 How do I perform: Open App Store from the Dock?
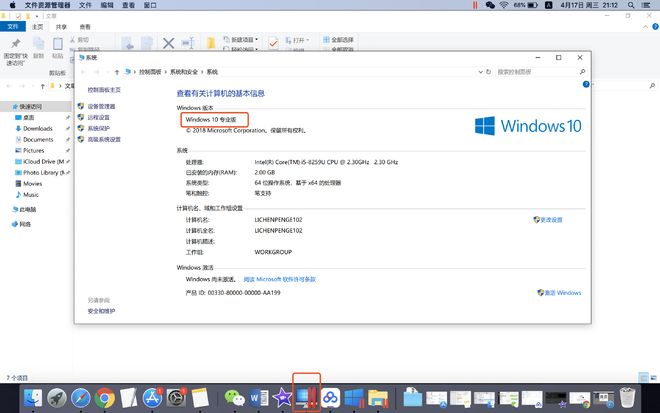tap(152, 397)
